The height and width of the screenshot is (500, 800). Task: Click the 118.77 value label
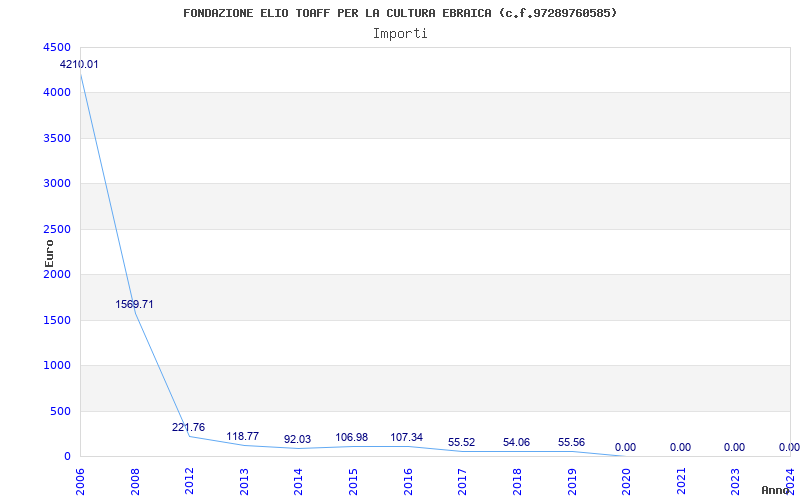(x=243, y=437)
